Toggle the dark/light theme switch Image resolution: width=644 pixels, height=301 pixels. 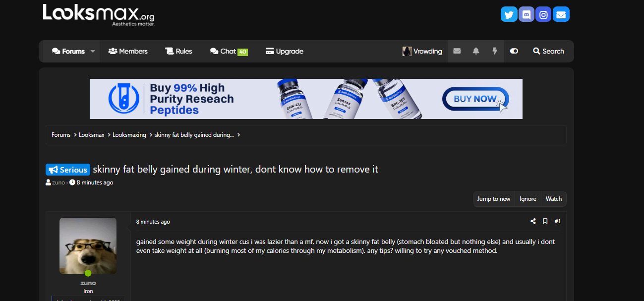point(514,51)
